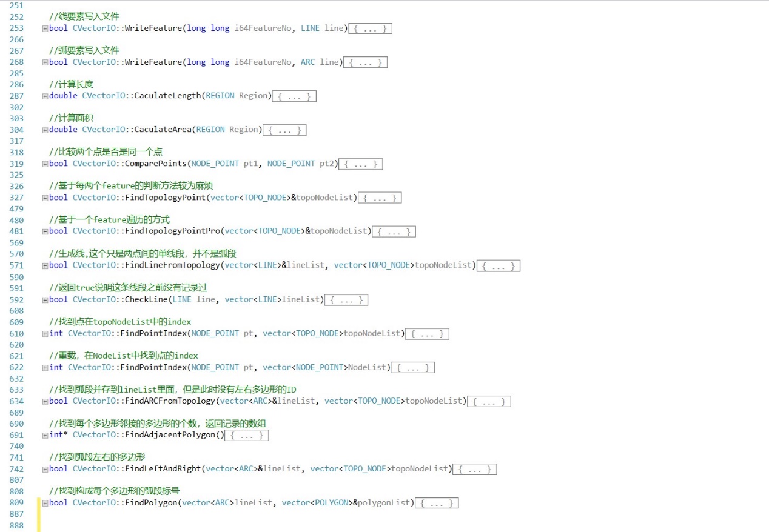This screenshot has width=769, height=532.
Task: Open the collapsed block of FindARCFromTopology
Action: (x=489, y=402)
